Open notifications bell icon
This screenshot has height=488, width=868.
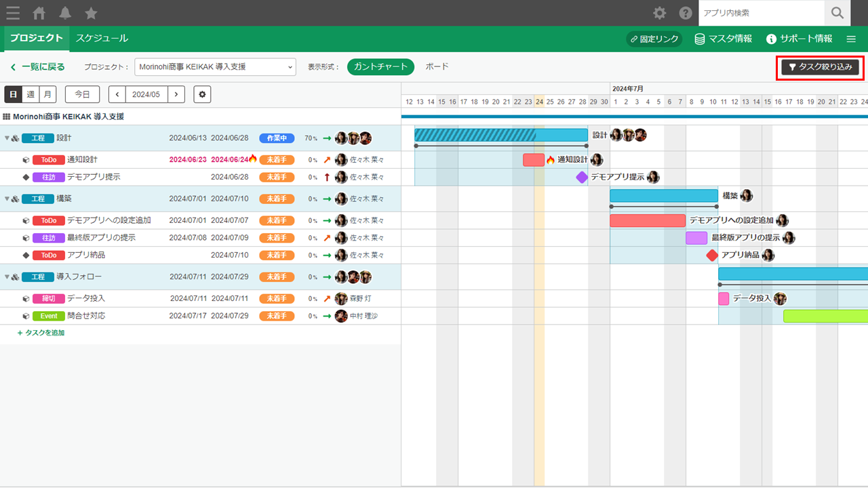(65, 13)
